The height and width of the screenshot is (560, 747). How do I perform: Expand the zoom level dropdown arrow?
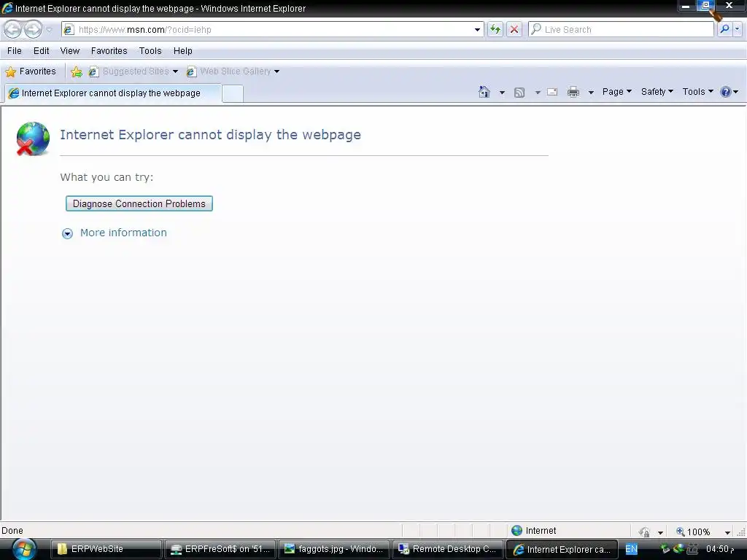(x=727, y=532)
